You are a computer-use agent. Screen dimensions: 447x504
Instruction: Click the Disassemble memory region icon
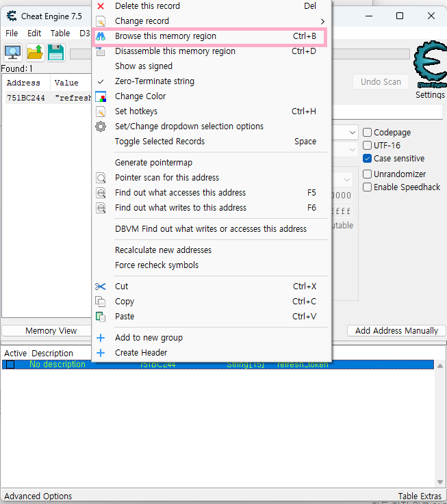click(x=101, y=51)
